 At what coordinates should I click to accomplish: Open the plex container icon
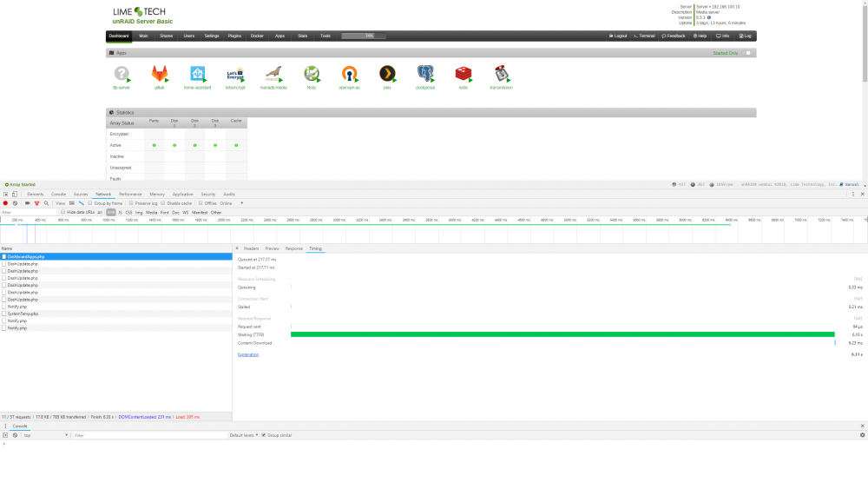point(387,74)
